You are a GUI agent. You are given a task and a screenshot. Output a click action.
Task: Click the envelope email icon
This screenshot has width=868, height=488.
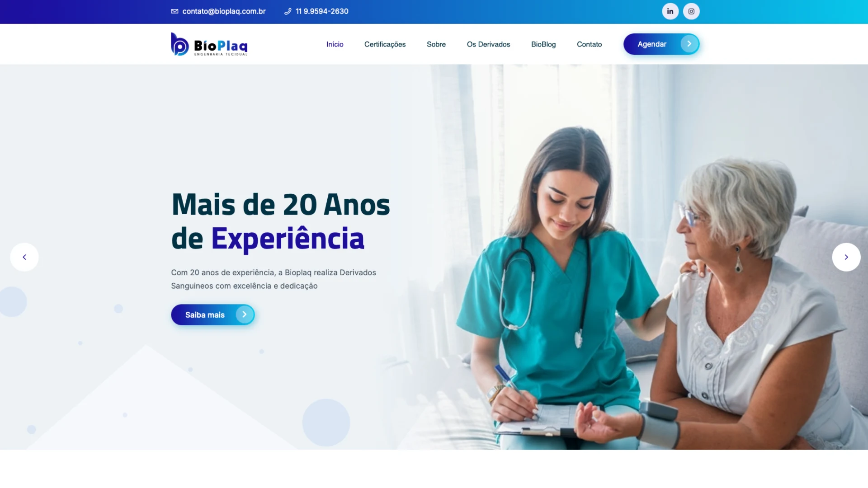175,11
